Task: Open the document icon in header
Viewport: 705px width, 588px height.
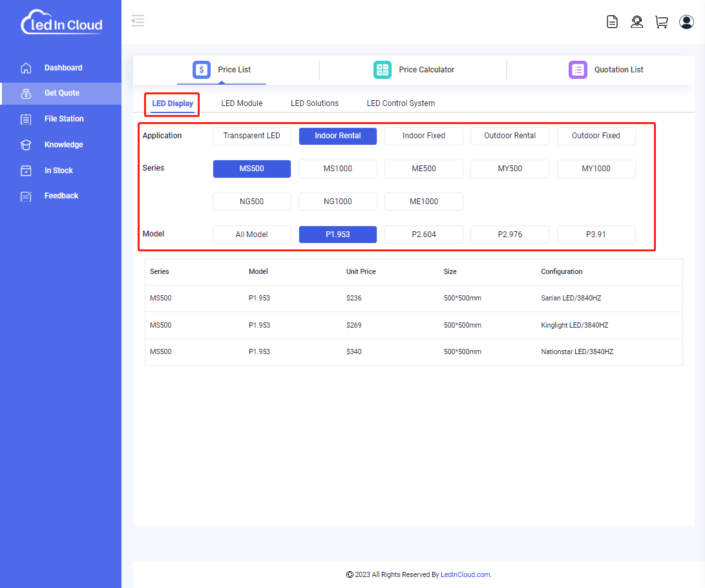Action: (x=612, y=22)
